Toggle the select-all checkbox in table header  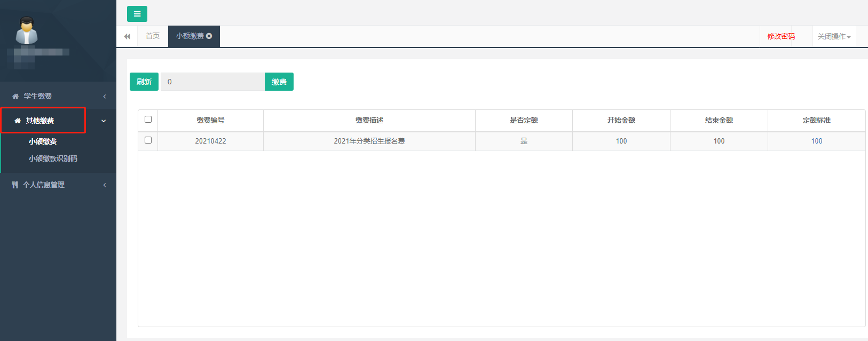(148, 120)
